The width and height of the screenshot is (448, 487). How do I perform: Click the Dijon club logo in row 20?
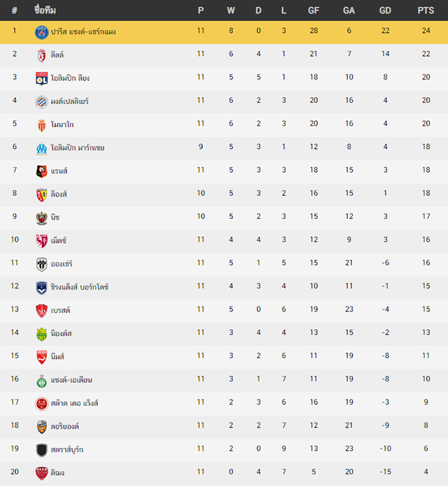[41, 473]
